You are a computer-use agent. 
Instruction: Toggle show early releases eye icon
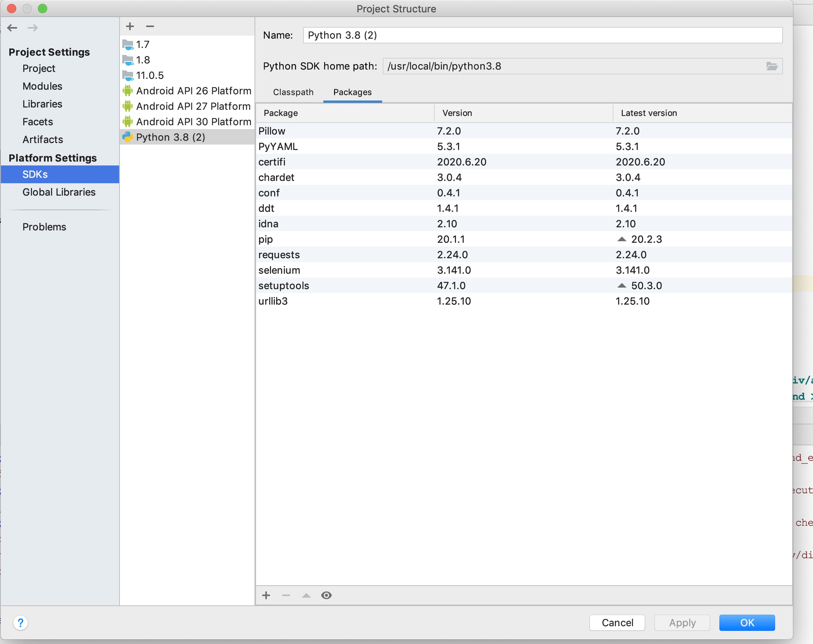click(x=326, y=595)
